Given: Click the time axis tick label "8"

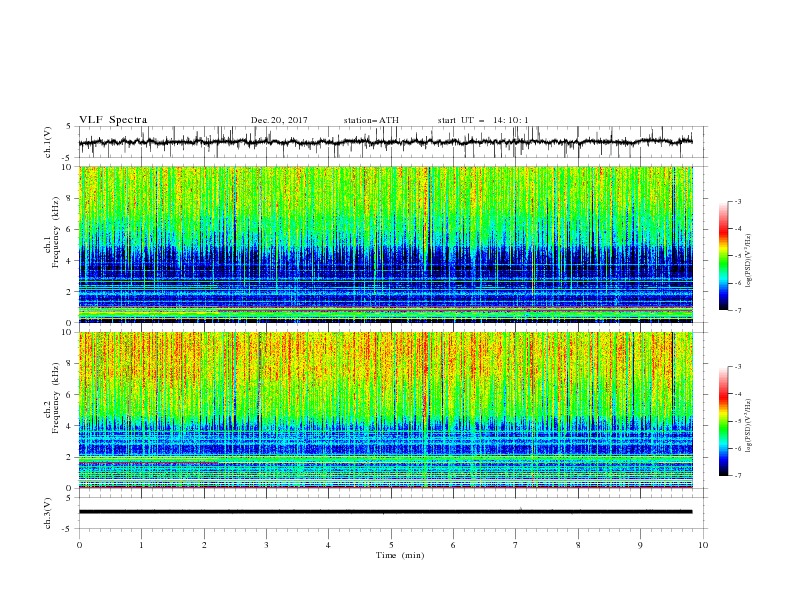Looking at the screenshot, I should point(578,545).
